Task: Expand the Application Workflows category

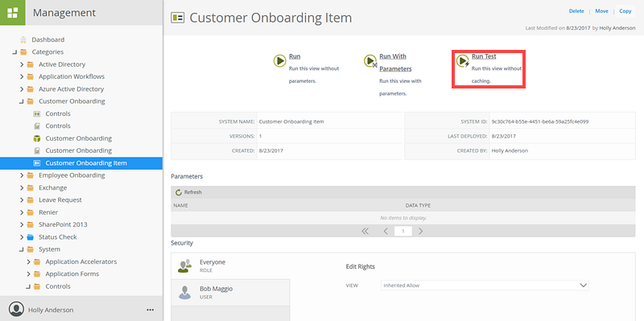Action: [22, 76]
